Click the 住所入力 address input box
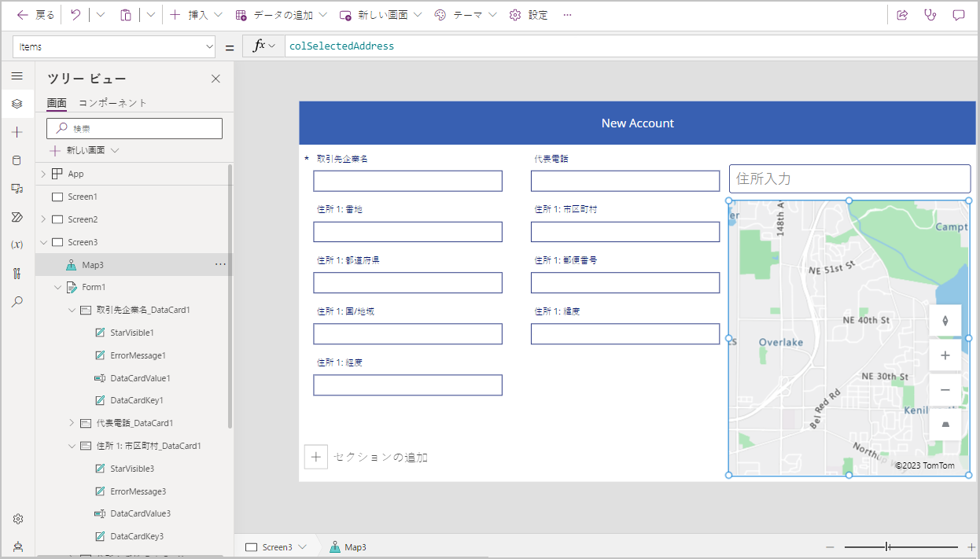The height and width of the screenshot is (559, 980). click(x=849, y=178)
